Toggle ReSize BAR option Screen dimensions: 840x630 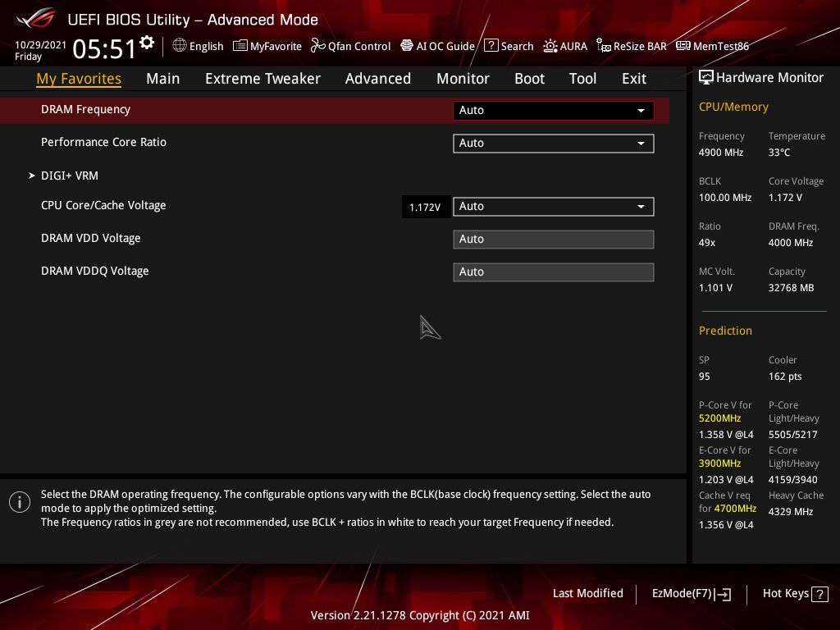[632, 46]
